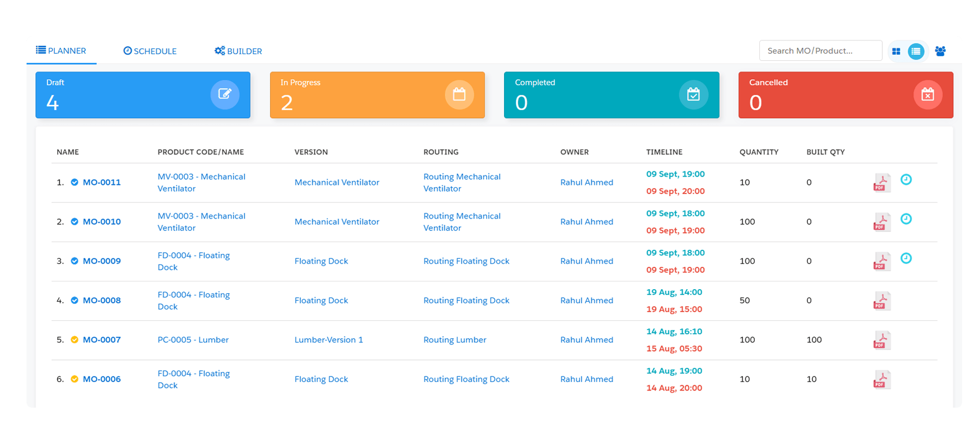
Task: Open the PC-0005 - Lumber product link
Action: point(193,340)
